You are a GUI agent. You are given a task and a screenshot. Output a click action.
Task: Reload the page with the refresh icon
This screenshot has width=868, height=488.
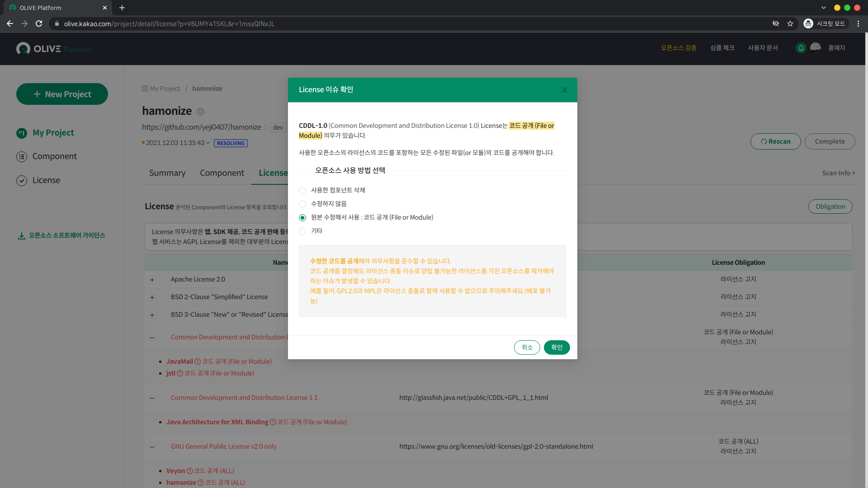coord(39,23)
